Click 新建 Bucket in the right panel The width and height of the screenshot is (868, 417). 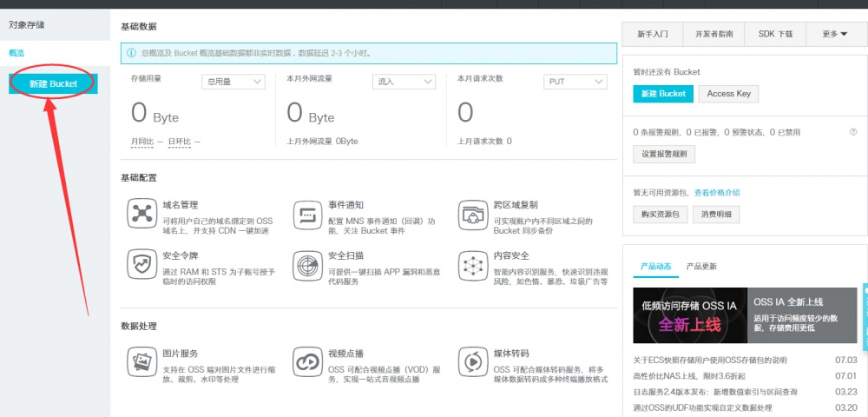(663, 94)
